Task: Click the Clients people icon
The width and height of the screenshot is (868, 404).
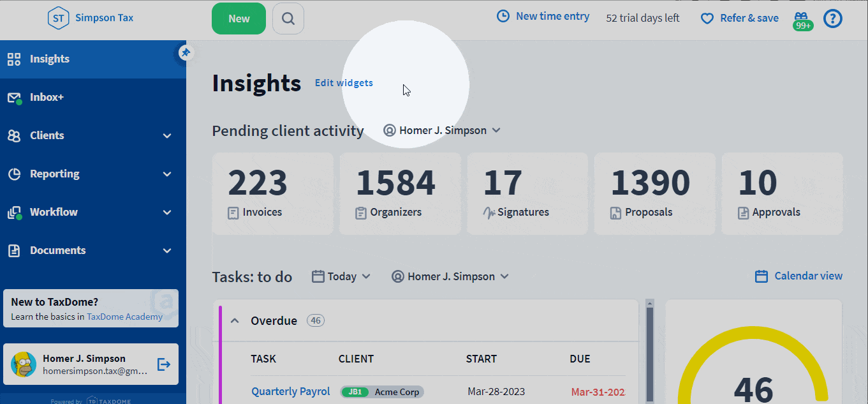Action: click(14, 136)
